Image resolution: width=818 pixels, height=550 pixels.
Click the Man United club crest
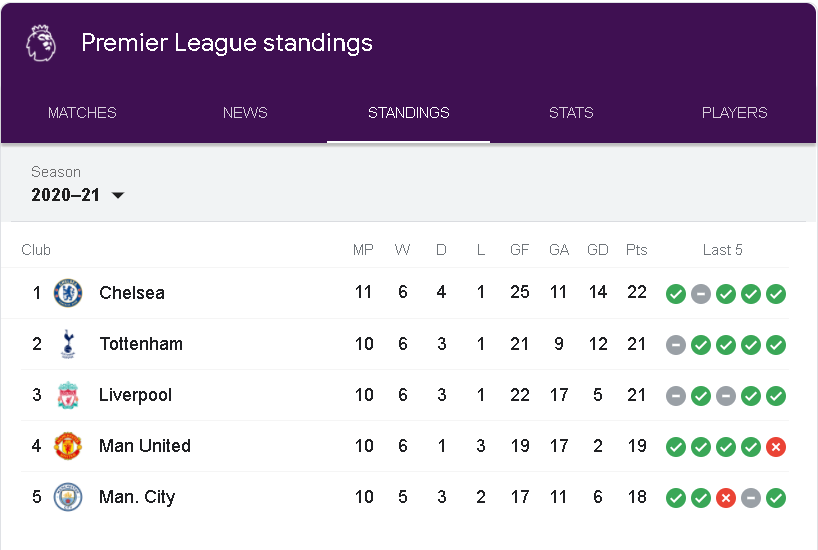[x=68, y=446]
